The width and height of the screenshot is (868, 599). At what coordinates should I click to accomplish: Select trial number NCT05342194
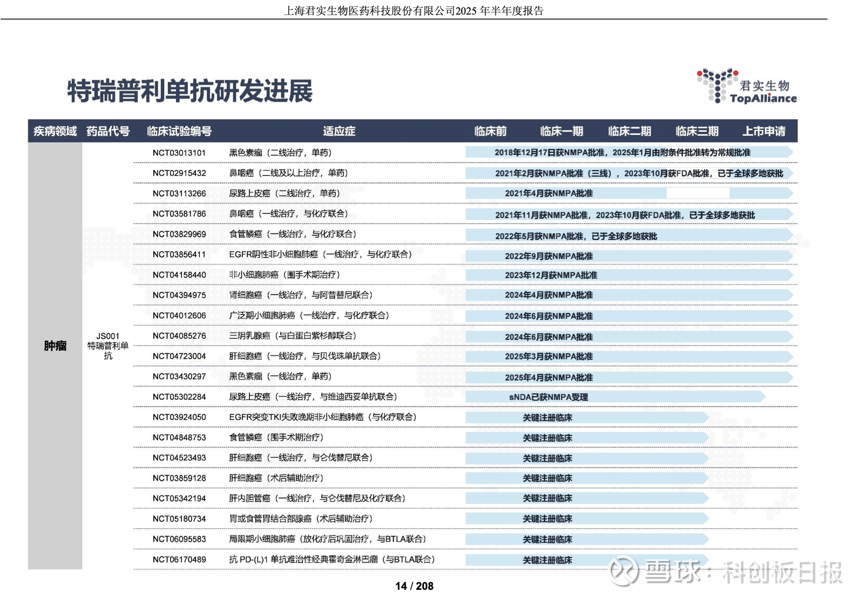point(179,498)
